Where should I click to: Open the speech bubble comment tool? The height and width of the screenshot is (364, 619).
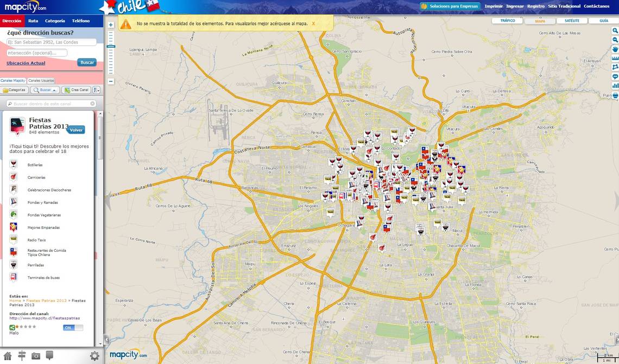pos(615,76)
